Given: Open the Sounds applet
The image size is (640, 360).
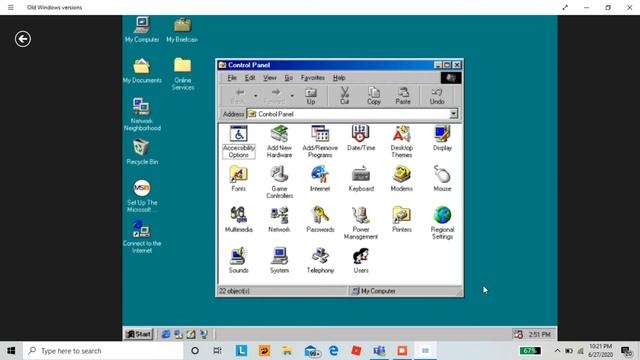Looking at the screenshot, I should point(239,260).
